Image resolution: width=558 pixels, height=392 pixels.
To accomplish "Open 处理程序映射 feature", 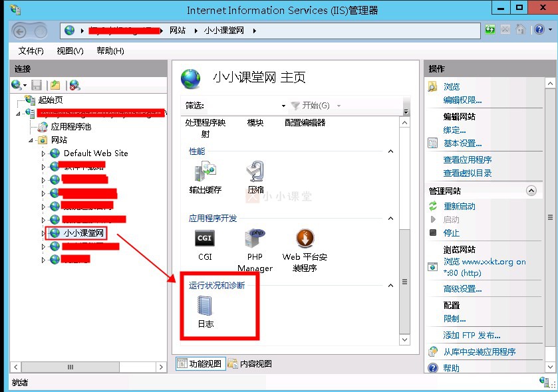I will tap(206, 128).
